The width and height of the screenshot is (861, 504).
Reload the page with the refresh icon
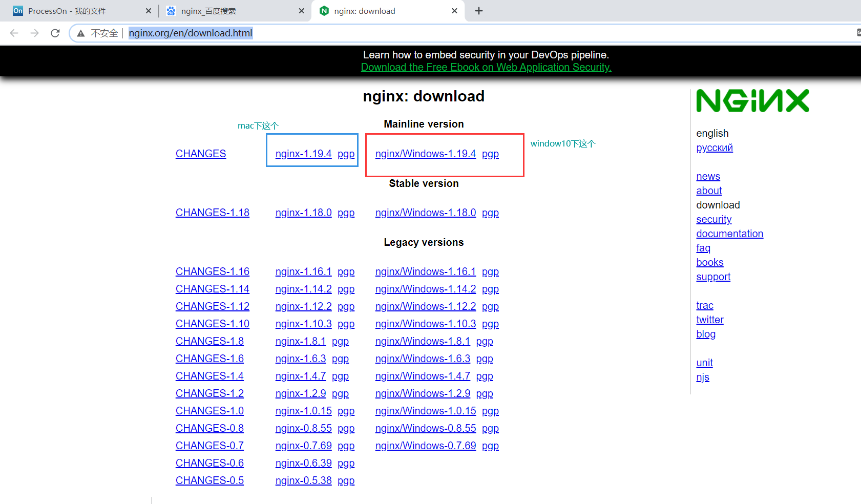[x=55, y=33]
